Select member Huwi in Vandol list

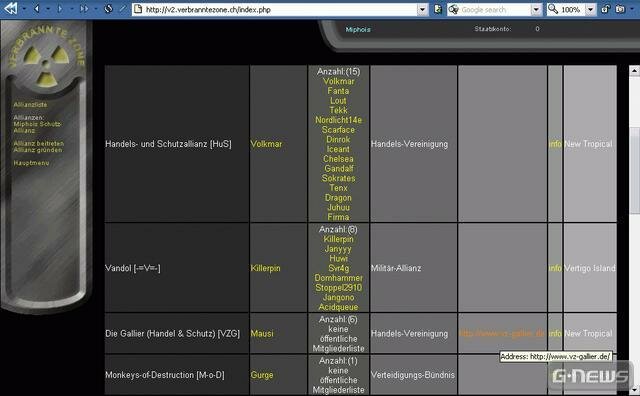point(338,258)
